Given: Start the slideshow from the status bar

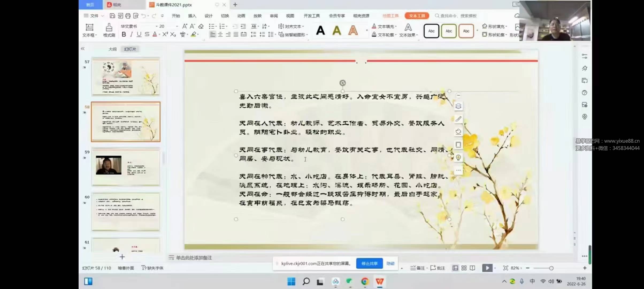Looking at the screenshot, I should click(x=487, y=268).
